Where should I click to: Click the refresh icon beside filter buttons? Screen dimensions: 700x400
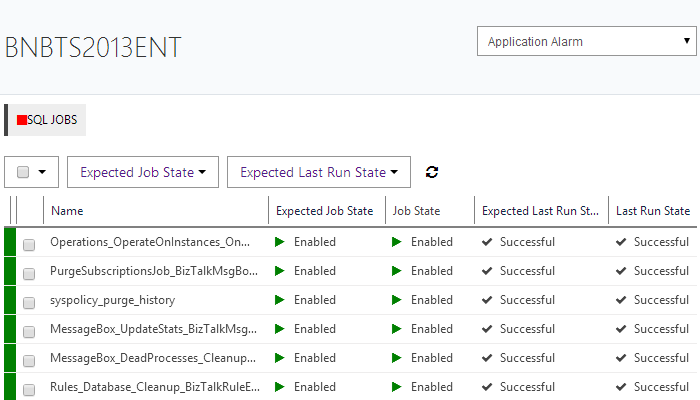tap(432, 172)
